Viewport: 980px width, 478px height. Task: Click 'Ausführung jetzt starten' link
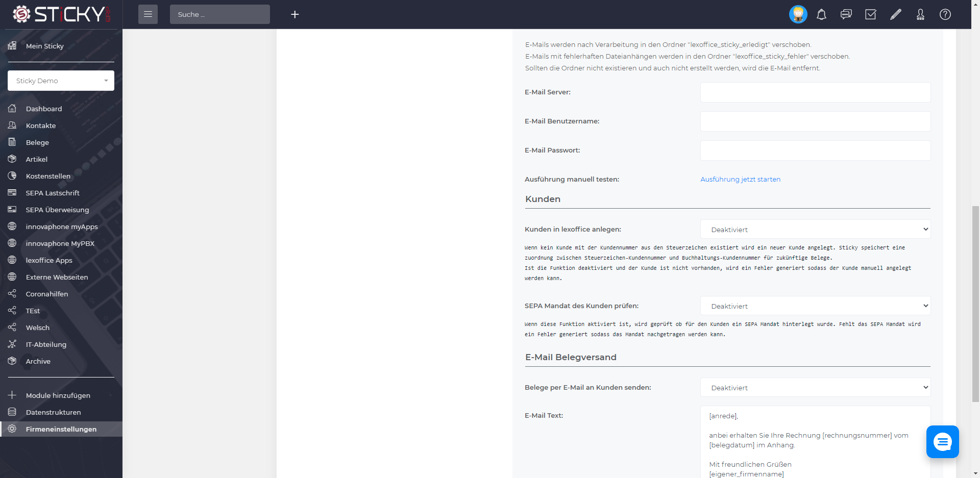point(740,179)
